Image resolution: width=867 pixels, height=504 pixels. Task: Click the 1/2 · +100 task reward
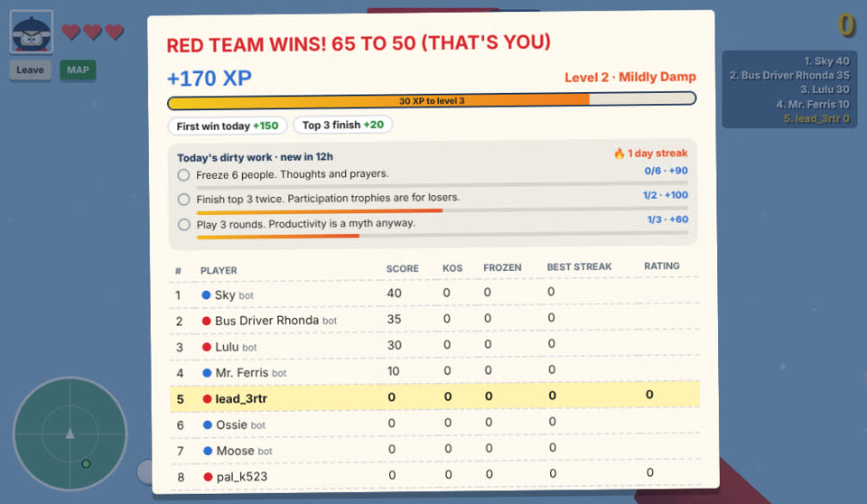tap(666, 195)
